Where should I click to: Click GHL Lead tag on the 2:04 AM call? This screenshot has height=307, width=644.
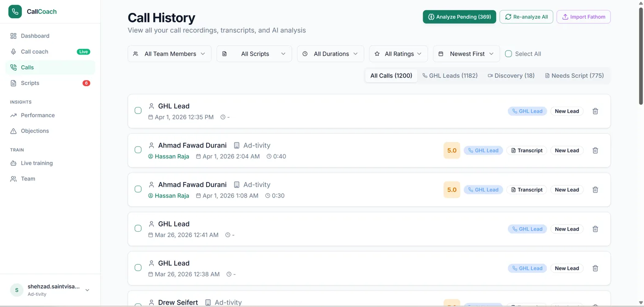[483, 150]
